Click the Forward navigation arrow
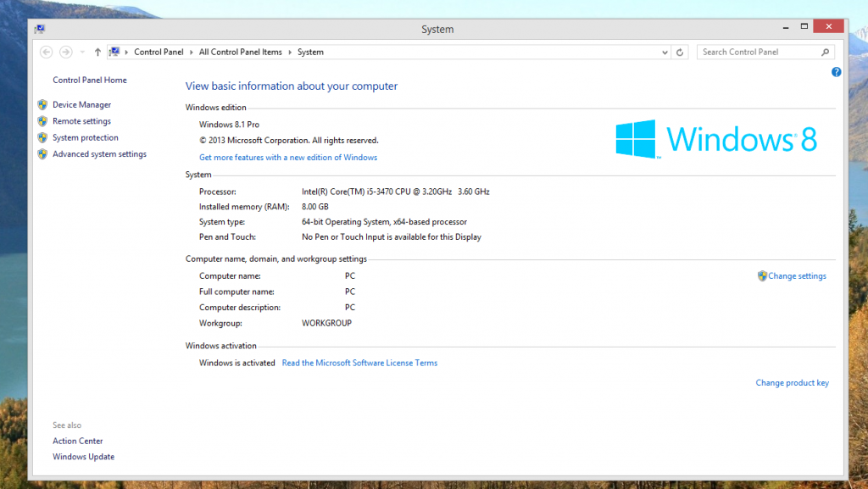The width and height of the screenshot is (868, 489). (66, 52)
